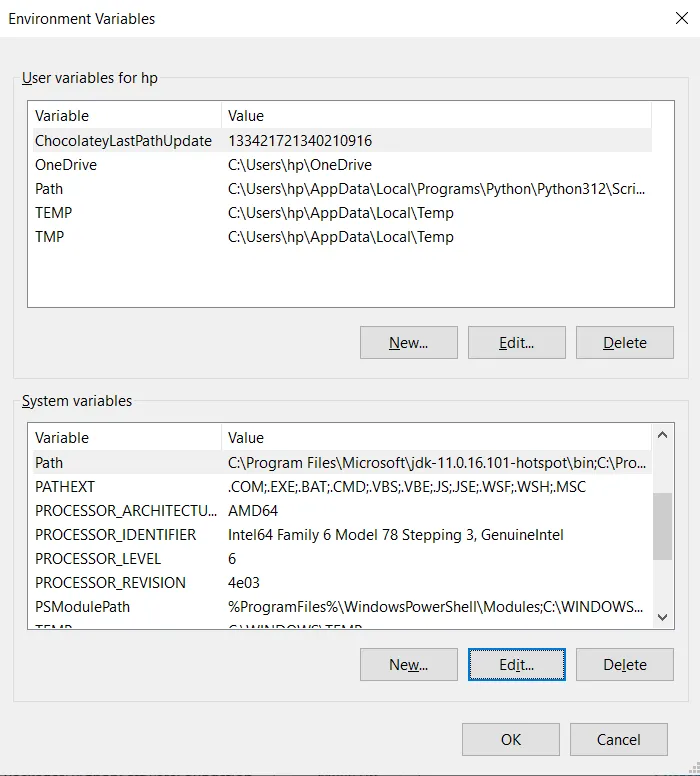The image size is (700, 776).
Task: Cancel the Environment Variables dialog
Action: [618, 740]
